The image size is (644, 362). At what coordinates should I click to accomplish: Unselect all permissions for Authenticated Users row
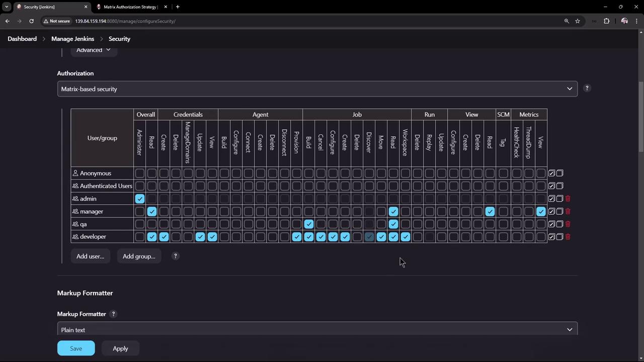click(559, 186)
